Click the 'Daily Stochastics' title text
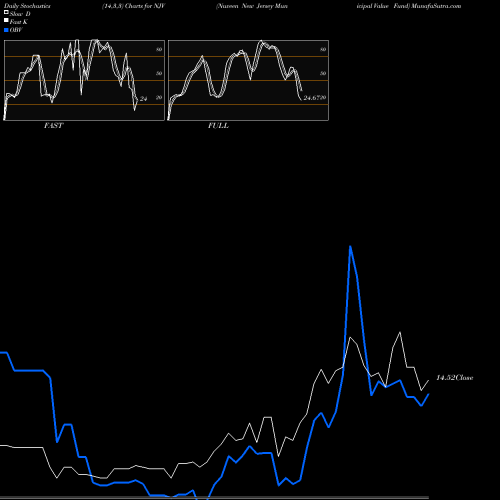 point(27,6)
